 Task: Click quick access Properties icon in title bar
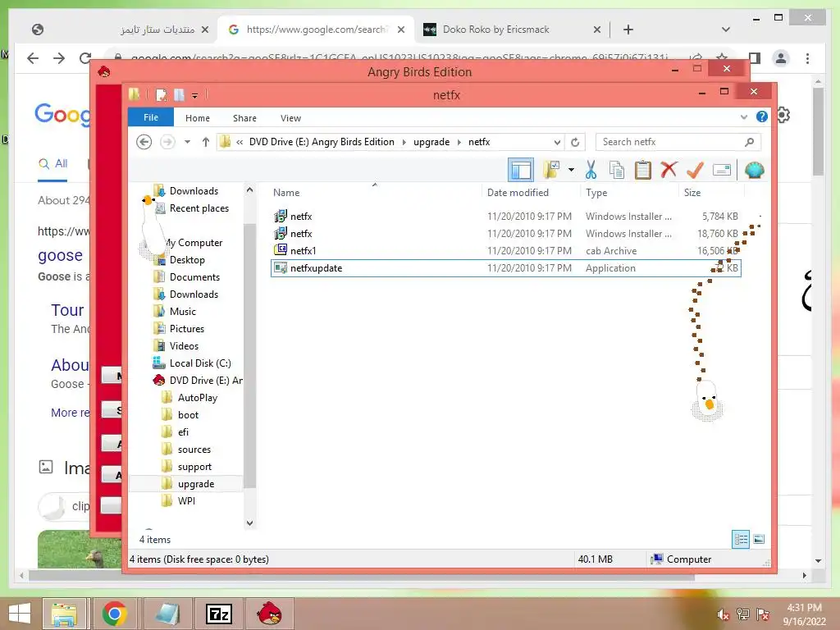coord(161,95)
